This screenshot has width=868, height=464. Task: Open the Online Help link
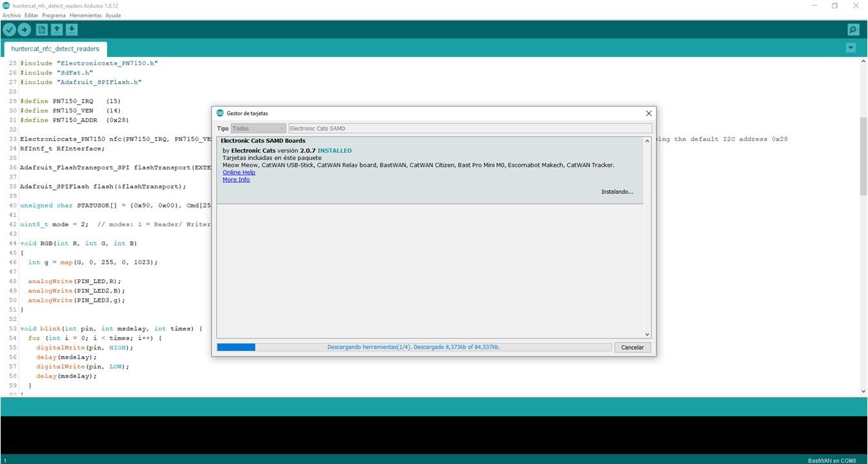click(238, 173)
